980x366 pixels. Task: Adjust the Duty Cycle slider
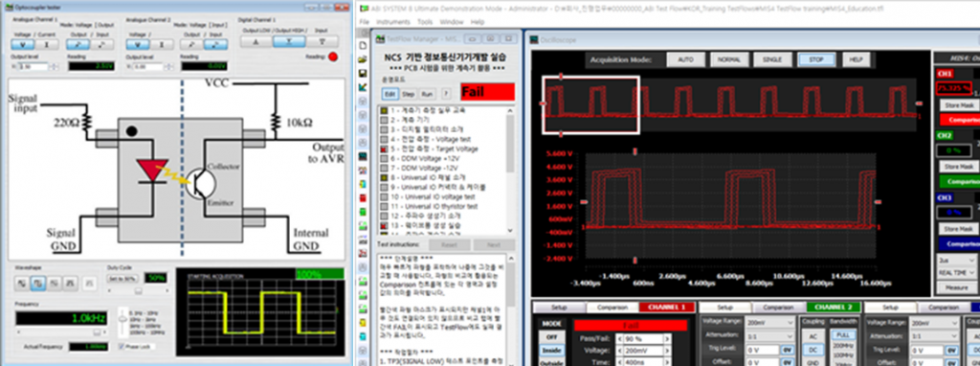pyautogui.click(x=139, y=290)
